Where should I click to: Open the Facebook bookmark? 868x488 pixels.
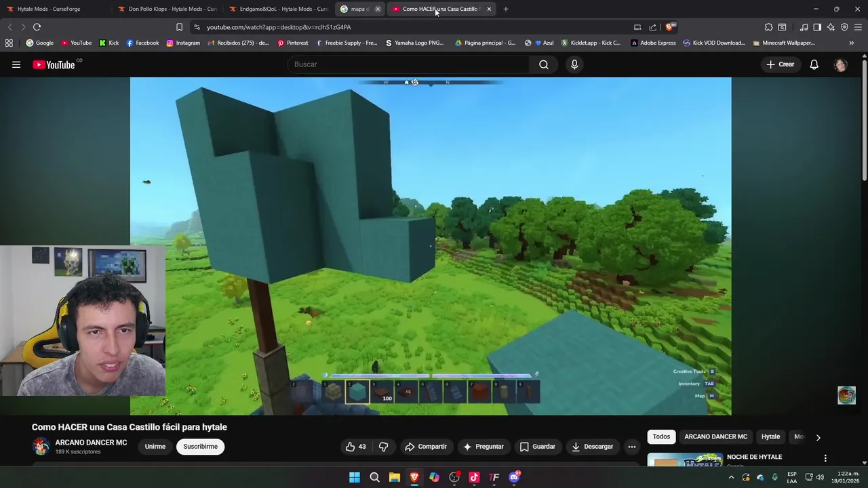tap(142, 43)
